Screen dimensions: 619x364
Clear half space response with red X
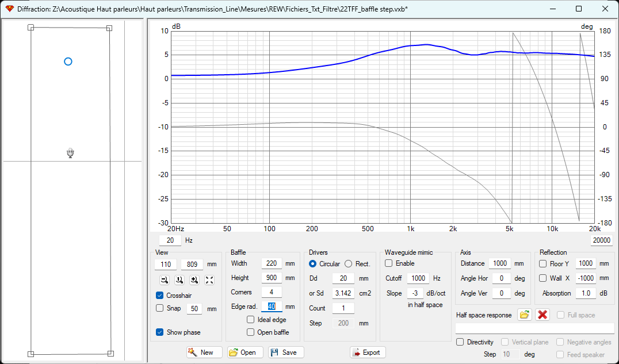point(542,315)
